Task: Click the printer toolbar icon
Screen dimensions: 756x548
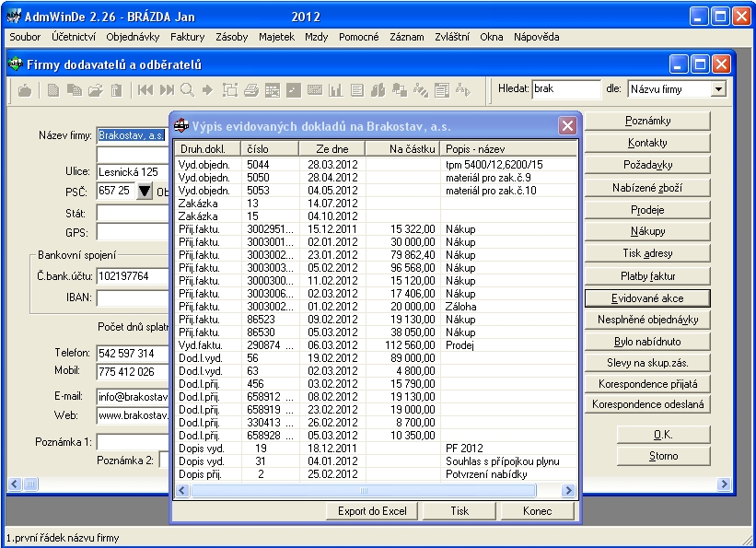Action: 251,90
